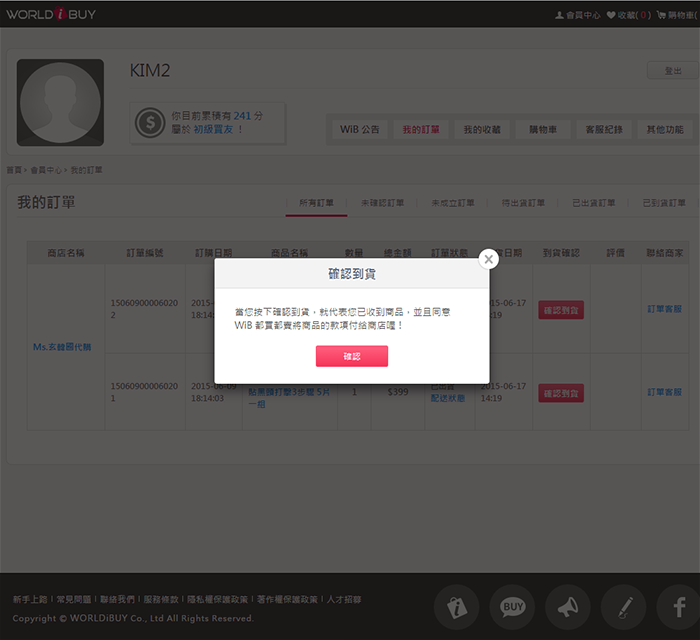Select the 已出貨訂單 filter tab

click(594, 203)
